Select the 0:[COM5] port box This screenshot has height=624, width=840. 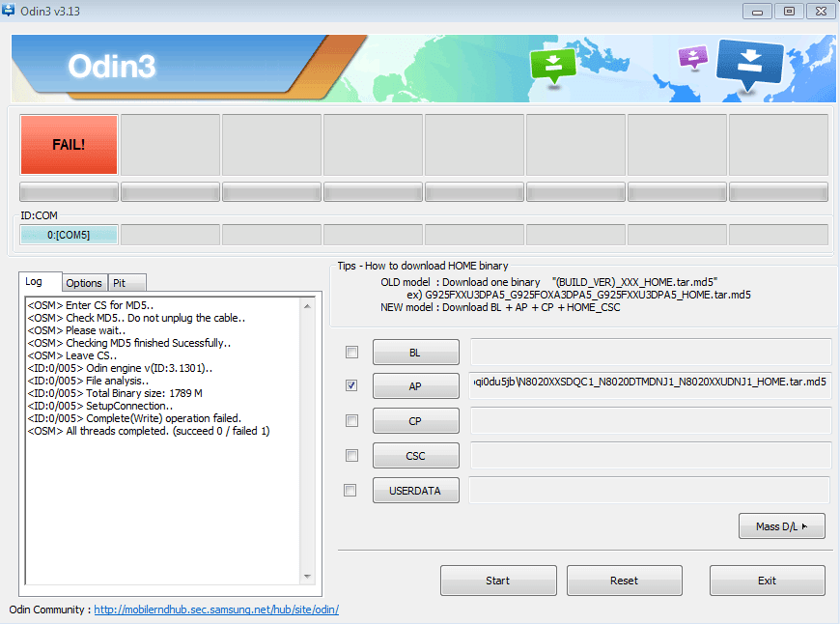tap(69, 235)
